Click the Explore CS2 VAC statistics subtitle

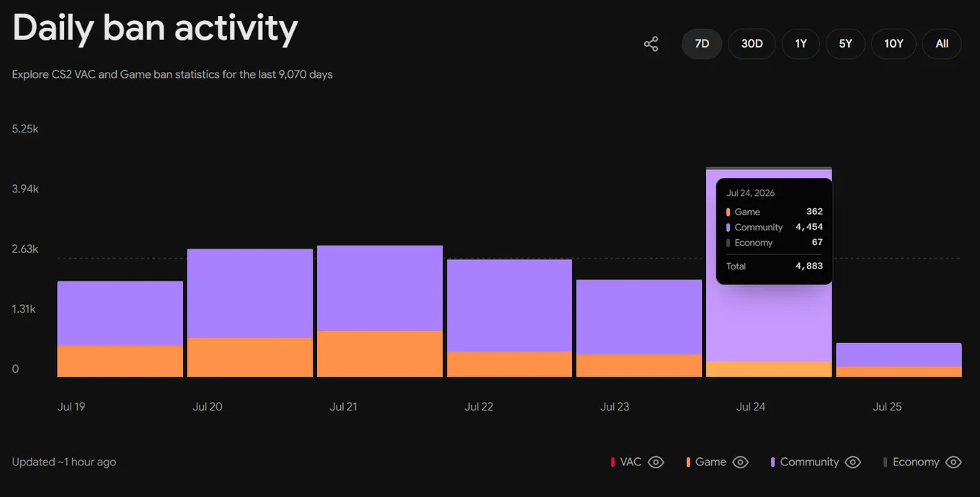[x=172, y=74]
